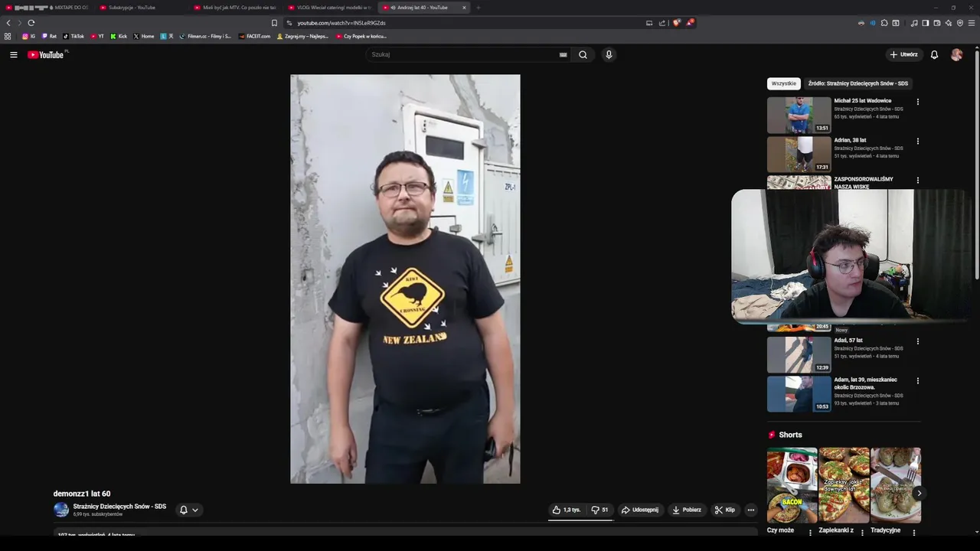Screen dimensions: 980x551
Task: Click the address bar URL
Action: tap(341, 23)
